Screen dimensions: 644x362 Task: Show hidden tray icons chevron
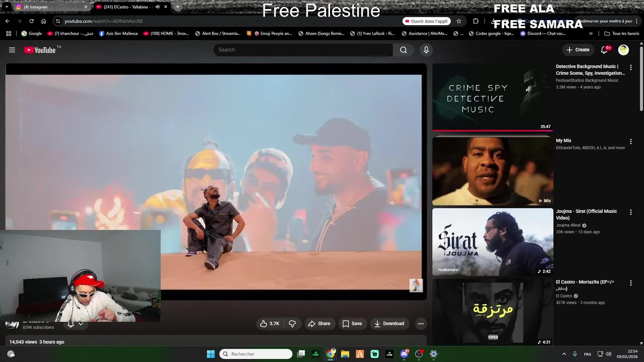pyautogui.click(x=564, y=354)
